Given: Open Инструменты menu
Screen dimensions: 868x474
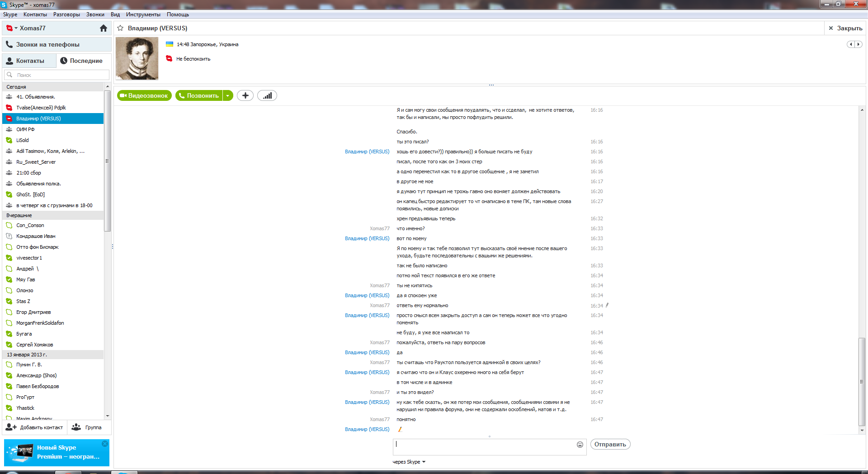Looking at the screenshot, I should click(x=143, y=14).
